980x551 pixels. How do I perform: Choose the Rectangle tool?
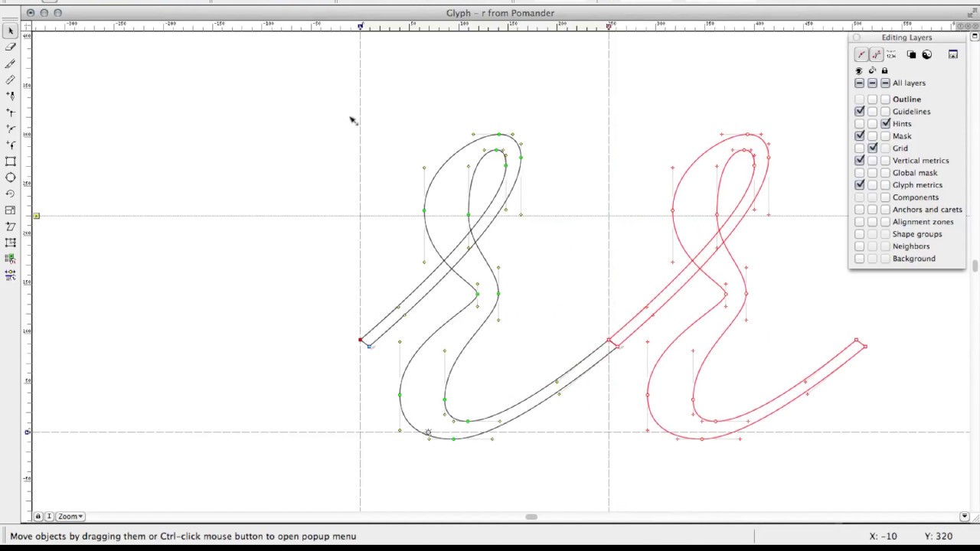[11, 161]
